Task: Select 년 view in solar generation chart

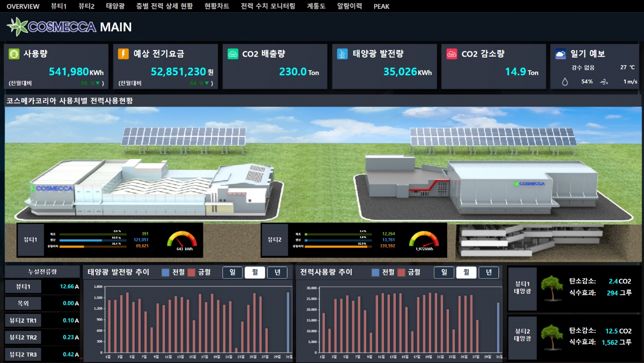Action: [277, 272]
